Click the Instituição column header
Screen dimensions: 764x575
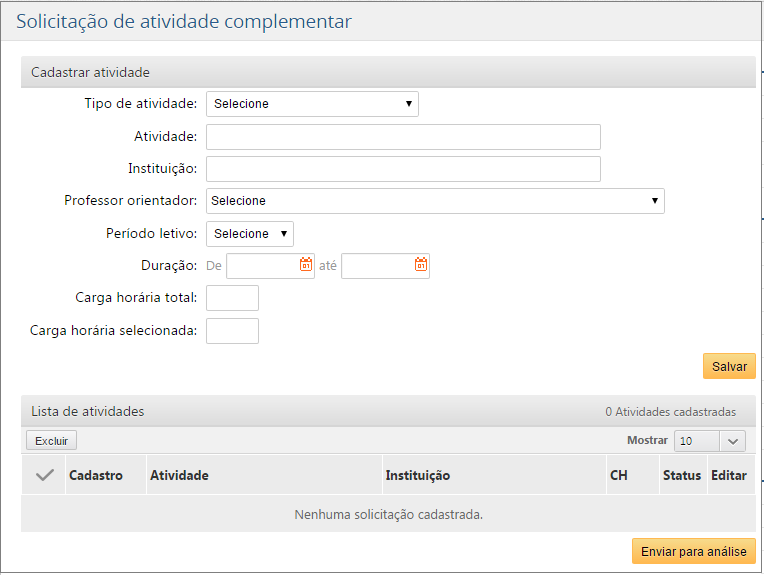[x=418, y=476]
